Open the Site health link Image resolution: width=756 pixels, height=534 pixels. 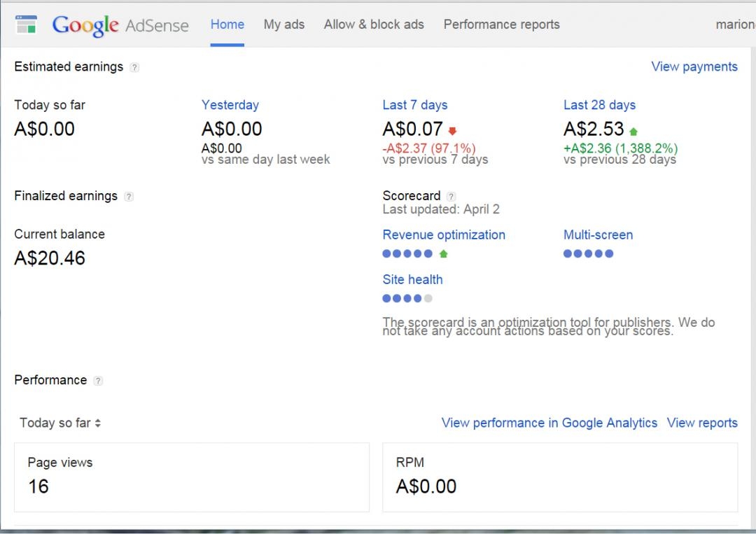click(412, 279)
